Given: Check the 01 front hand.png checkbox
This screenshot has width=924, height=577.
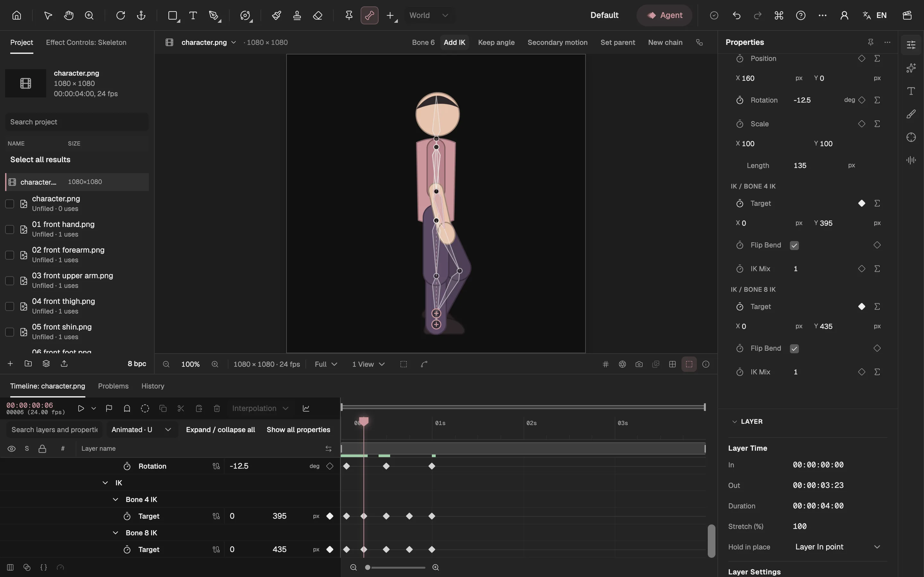Looking at the screenshot, I should tap(10, 229).
